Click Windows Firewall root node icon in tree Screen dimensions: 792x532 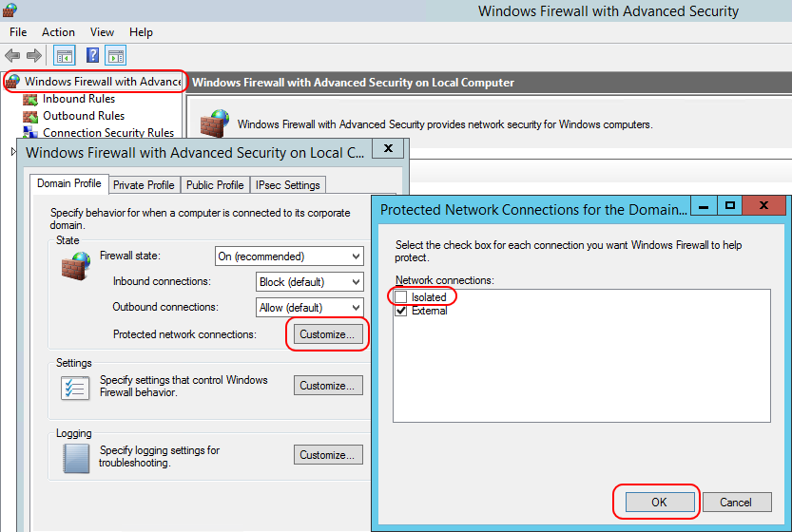pos(12,82)
